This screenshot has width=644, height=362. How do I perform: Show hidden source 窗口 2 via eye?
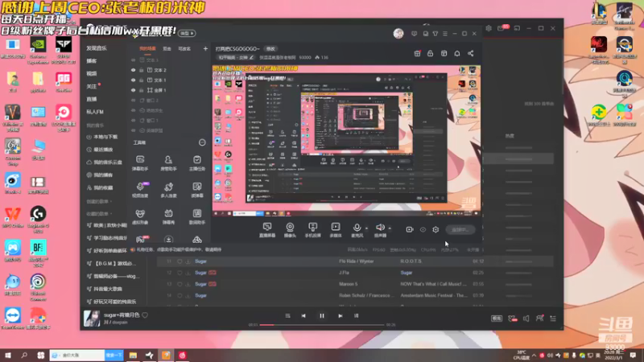[x=133, y=100]
